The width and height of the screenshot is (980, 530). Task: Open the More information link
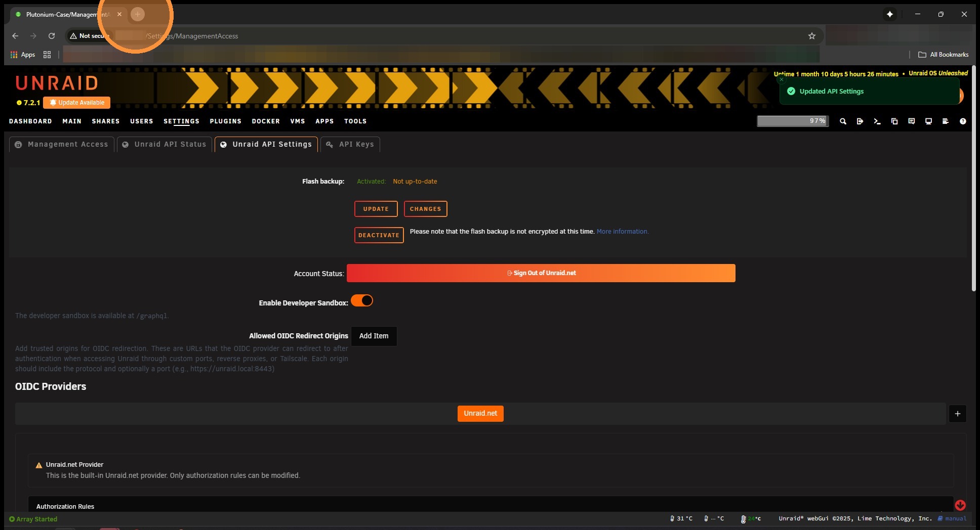(x=623, y=232)
